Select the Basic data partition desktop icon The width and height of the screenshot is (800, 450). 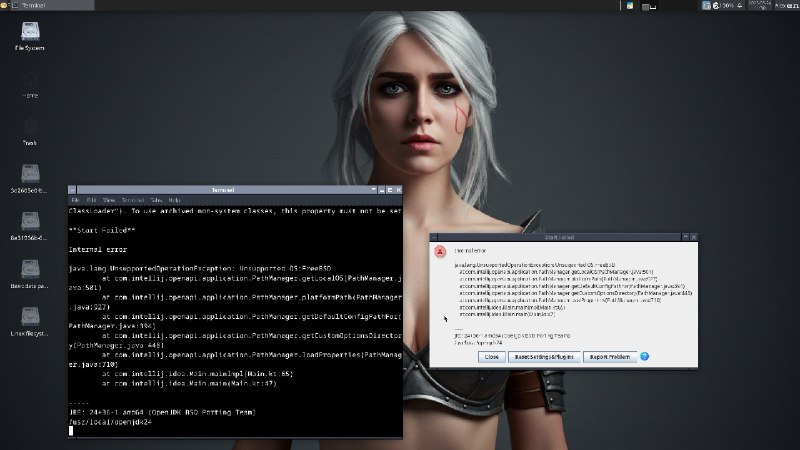[30, 274]
